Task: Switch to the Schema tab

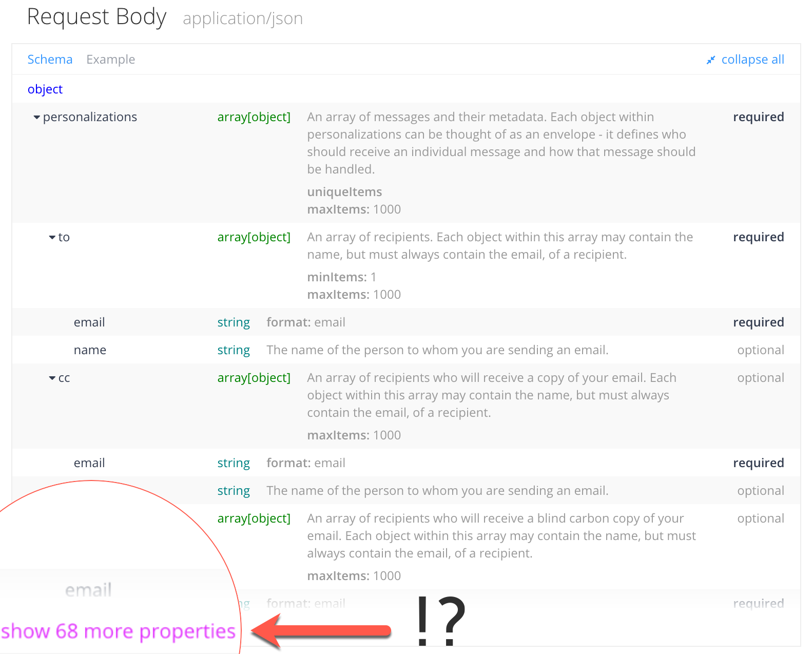Action: tap(50, 60)
